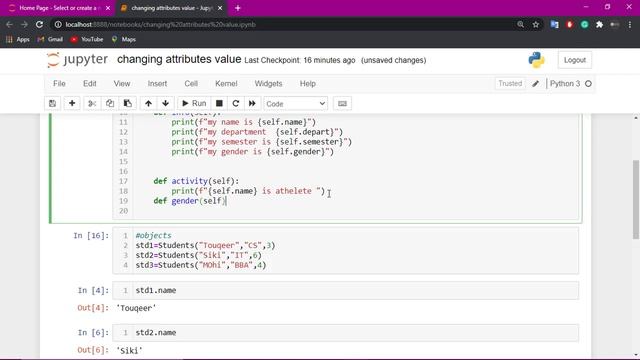The width and height of the screenshot is (640, 360).
Task: Open the Help menu
Action: tap(308, 84)
